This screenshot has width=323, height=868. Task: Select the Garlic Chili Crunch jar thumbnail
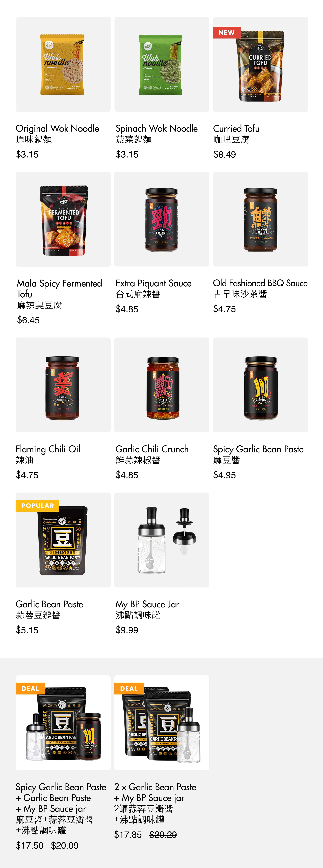162,385
